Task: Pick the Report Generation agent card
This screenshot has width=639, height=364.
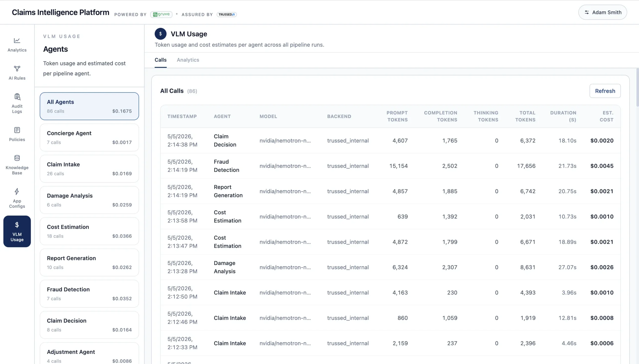Action: [x=89, y=262]
